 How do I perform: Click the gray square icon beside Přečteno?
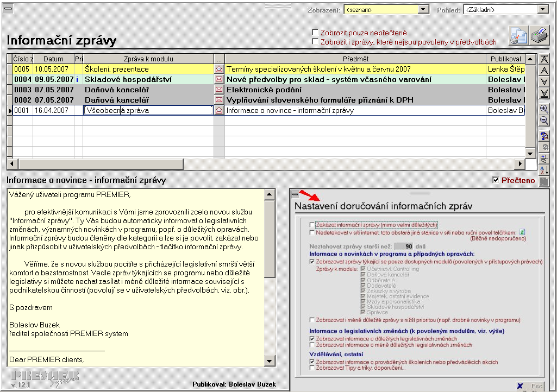click(544, 181)
